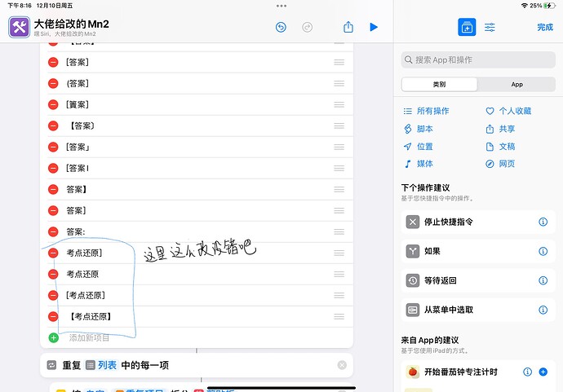Grab reorder handle of 答案: row
This screenshot has width=563, height=392.
click(339, 231)
